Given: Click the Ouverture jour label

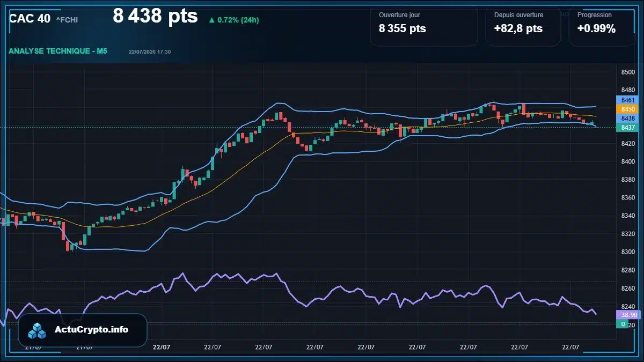Looking at the screenshot, I should click(x=399, y=15).
